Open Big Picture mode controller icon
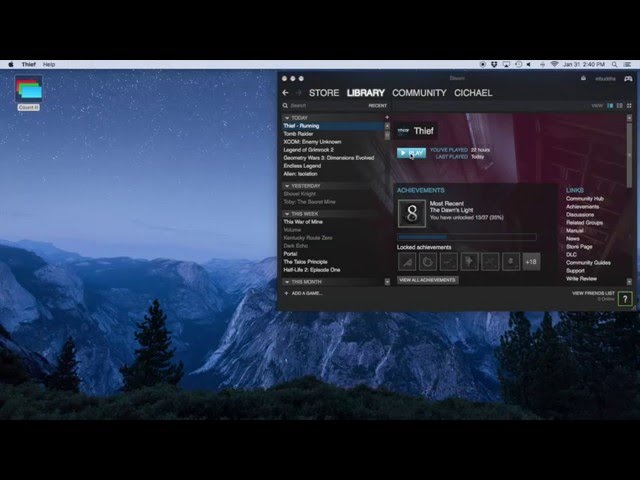The height and width of the screenshot is (480, 640). pyautogui.click(x=628, y=78)
